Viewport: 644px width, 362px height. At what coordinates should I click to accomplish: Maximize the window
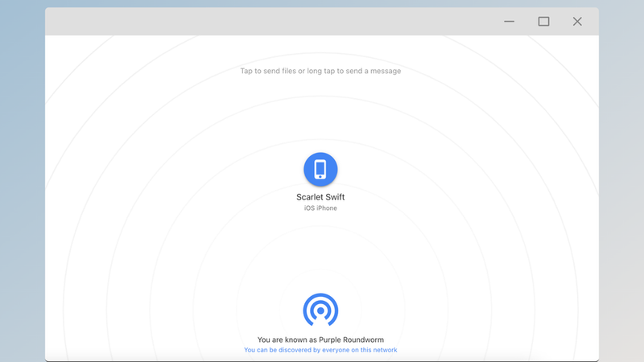544,22
